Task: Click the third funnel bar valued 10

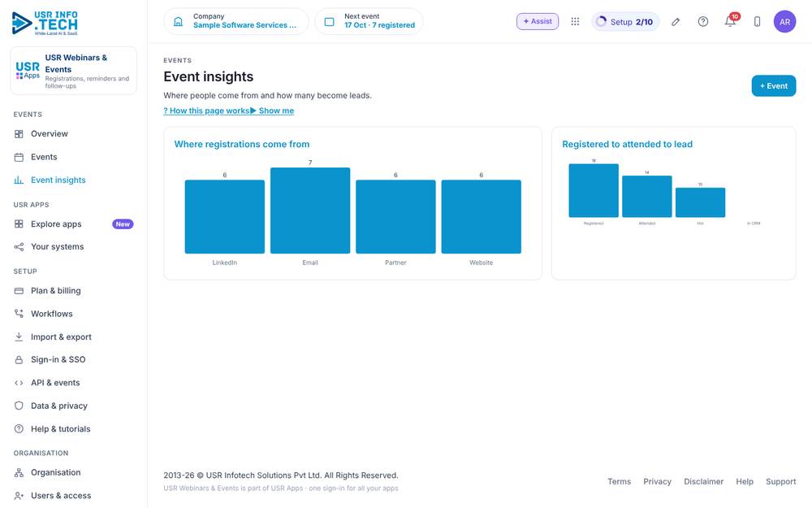Action: (700, 202)
